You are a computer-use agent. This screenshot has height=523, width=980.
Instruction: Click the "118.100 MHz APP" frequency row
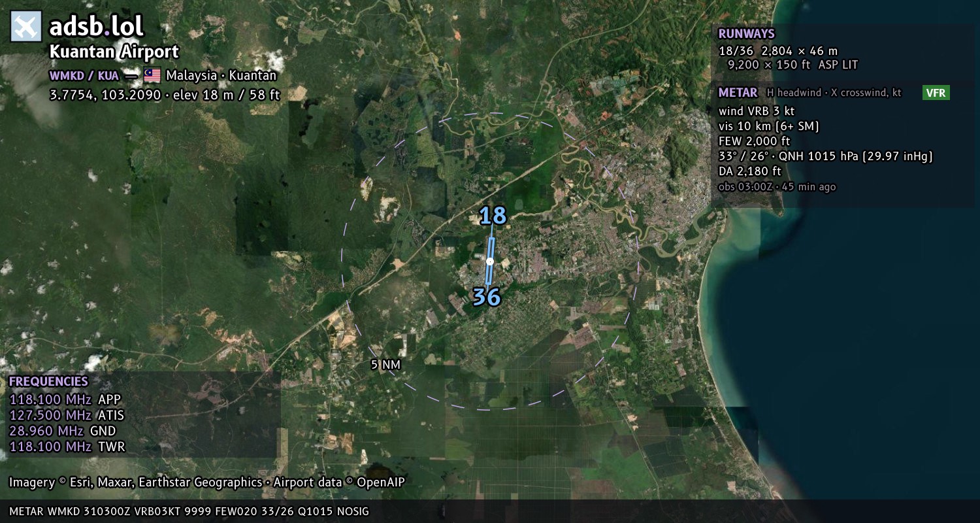(65, 399)
